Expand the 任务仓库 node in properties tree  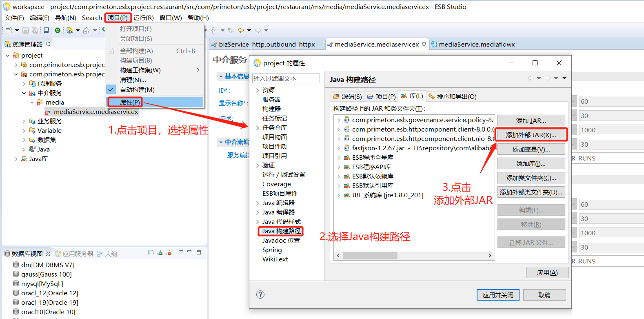(x=258, y=128)
